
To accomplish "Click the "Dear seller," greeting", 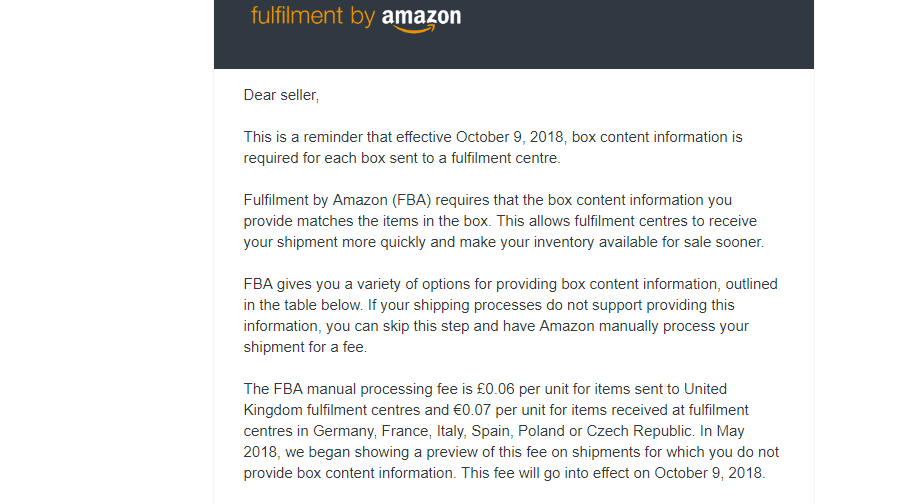I will point(281,95).
